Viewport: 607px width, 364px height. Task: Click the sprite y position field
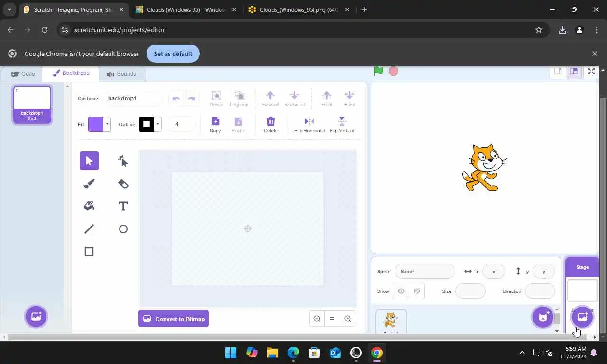coord(544,271)
